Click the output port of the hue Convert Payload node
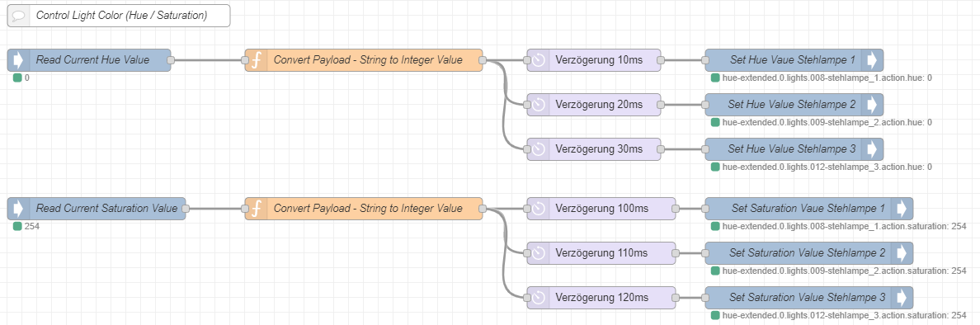 tap(483, 60)
